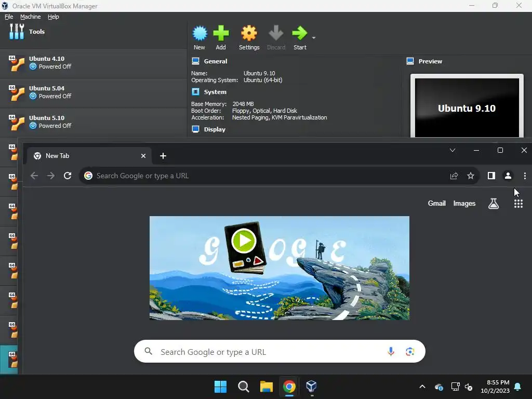This screenshot has height=399, width=532.
Task: Open the Images link
Action: click(464, 203)
